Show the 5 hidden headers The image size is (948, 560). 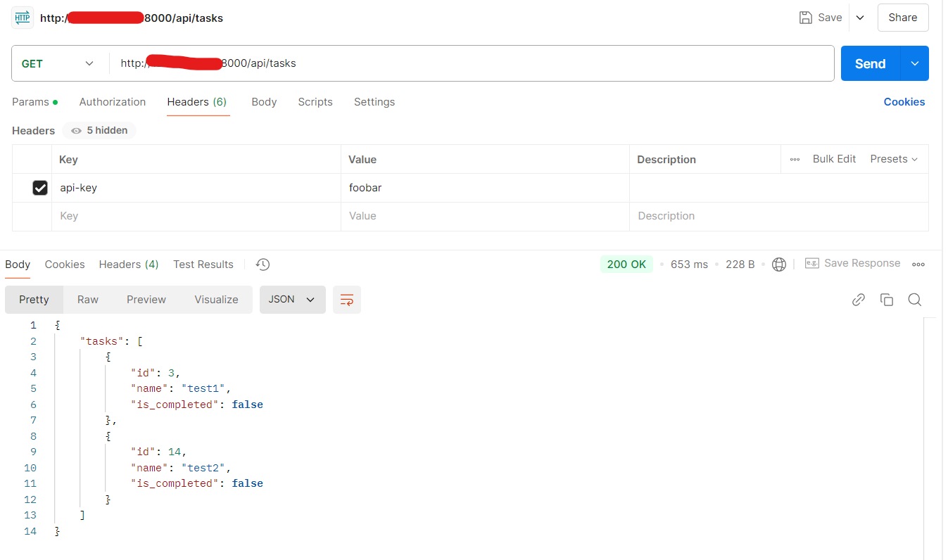point(99,130)
